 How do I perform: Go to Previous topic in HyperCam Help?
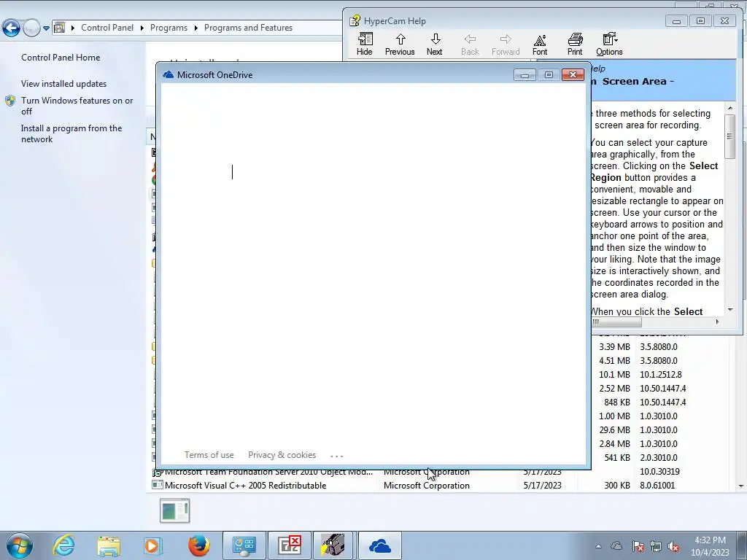(400, 44)
